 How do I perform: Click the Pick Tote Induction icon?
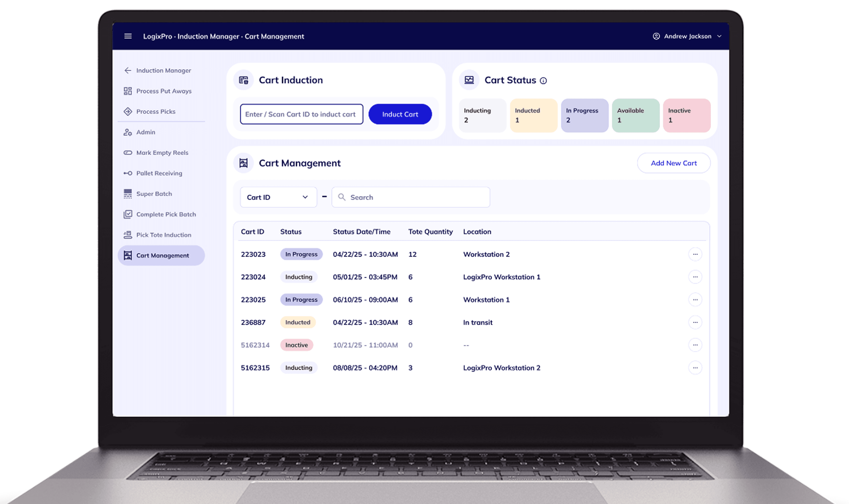(128, 235)
